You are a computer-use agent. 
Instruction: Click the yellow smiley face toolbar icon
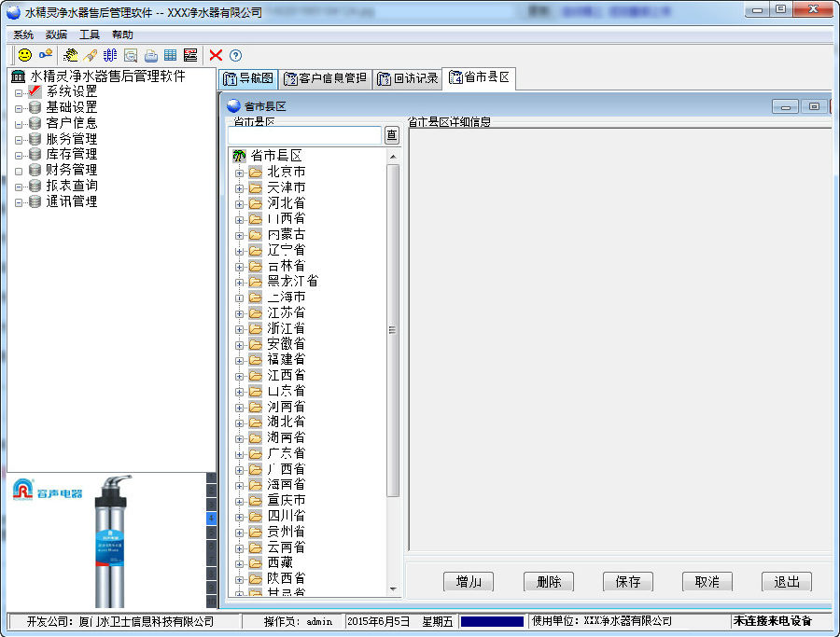coord(24,55)
